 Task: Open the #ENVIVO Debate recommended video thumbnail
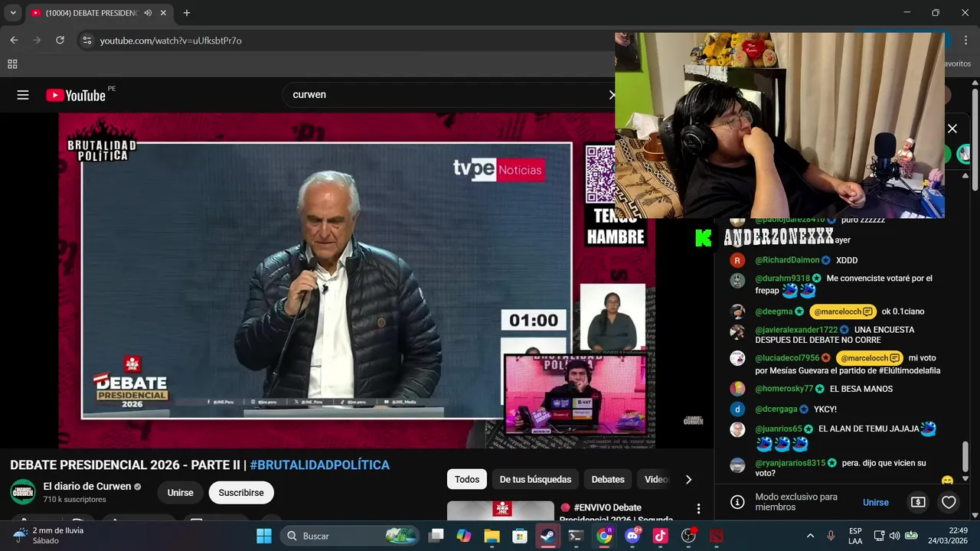(501, 511)
